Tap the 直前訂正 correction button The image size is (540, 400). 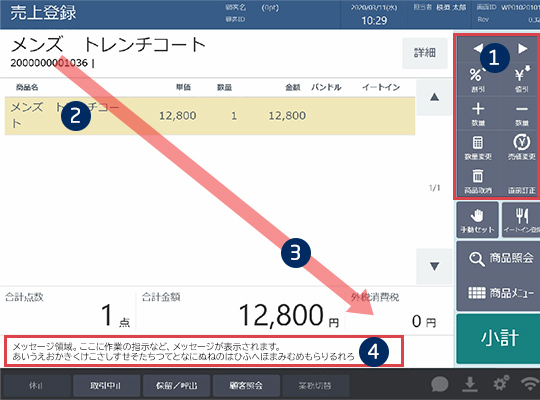(x=522, y=190)
